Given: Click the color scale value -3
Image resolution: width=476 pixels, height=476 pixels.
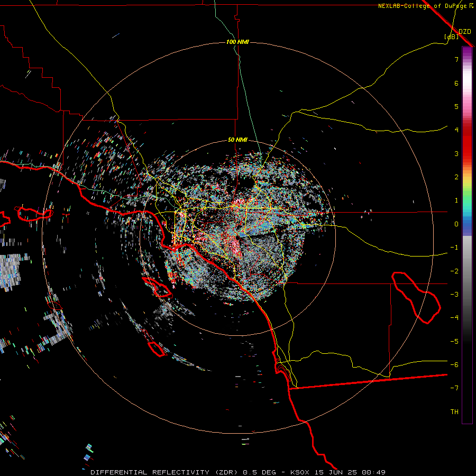Looking at the screenshot, I should pos(454,295).
